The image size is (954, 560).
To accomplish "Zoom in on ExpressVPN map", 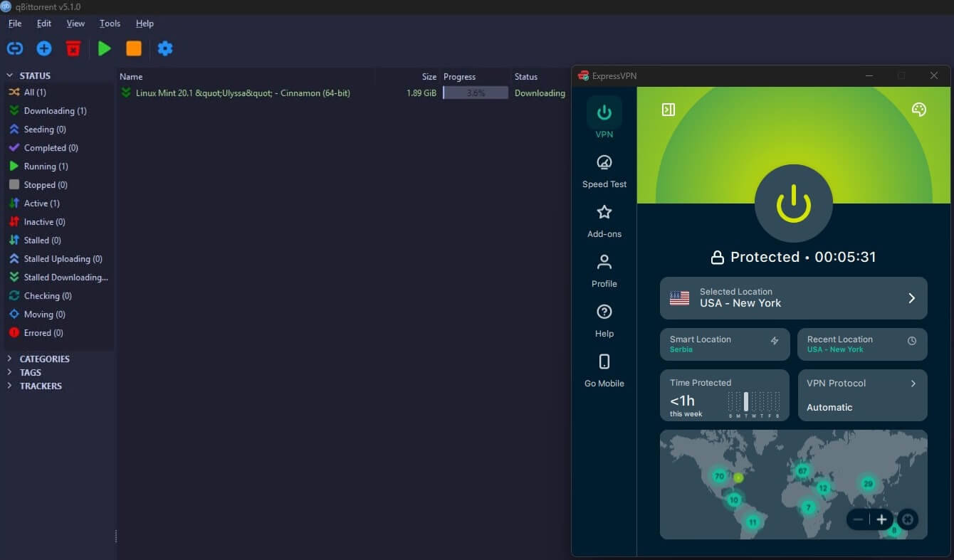I will (x=881, y=519).
